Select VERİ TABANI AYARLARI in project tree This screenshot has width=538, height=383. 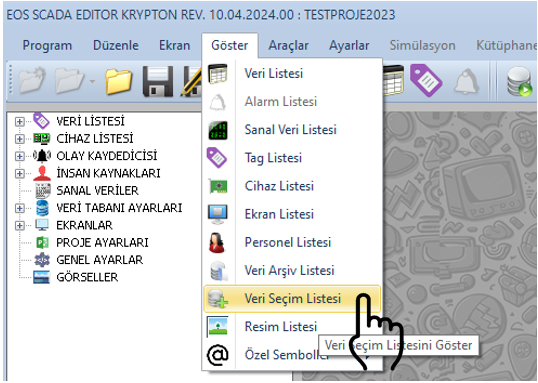(119, 208)
